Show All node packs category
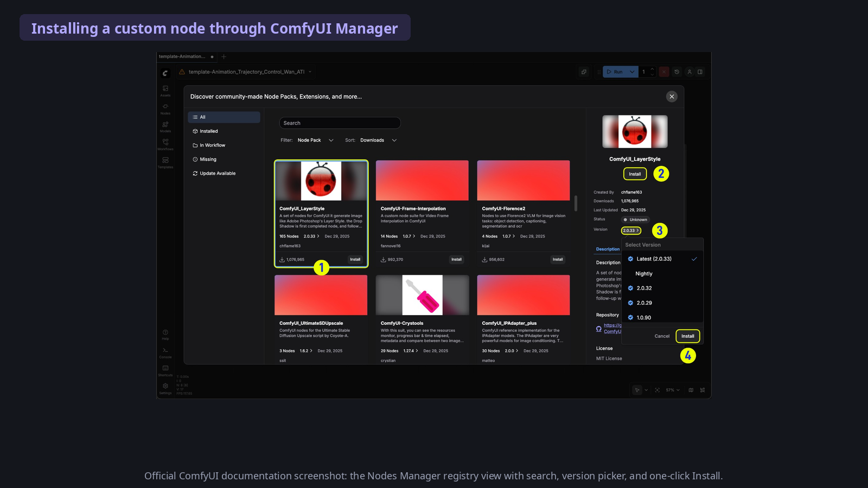The image size is (868, 488). 224,117
